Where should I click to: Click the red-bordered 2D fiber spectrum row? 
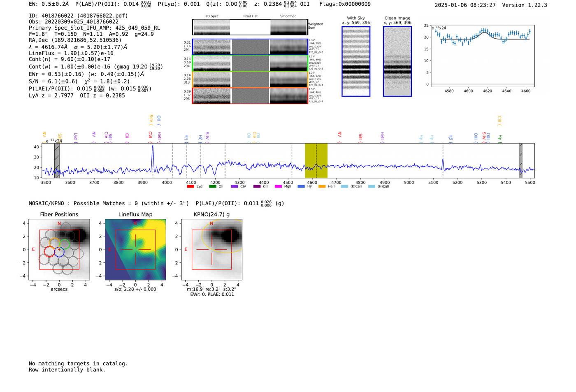250,96
